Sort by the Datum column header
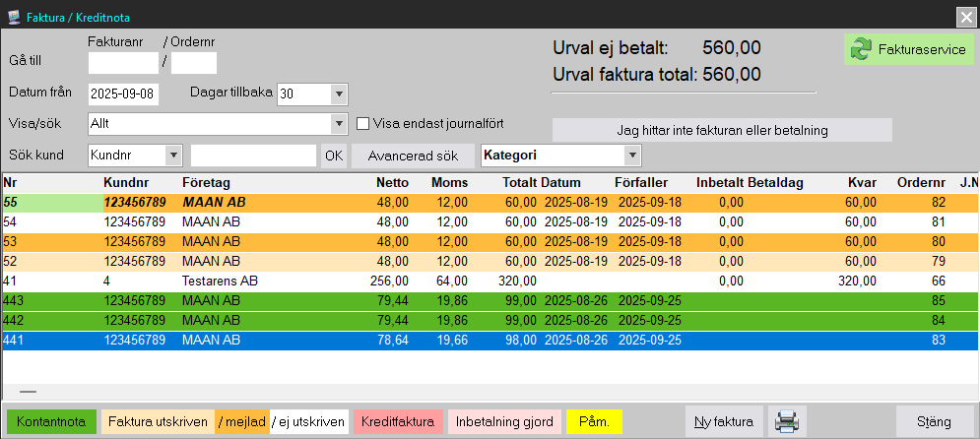The image size is (980, 439). [561, 183]
